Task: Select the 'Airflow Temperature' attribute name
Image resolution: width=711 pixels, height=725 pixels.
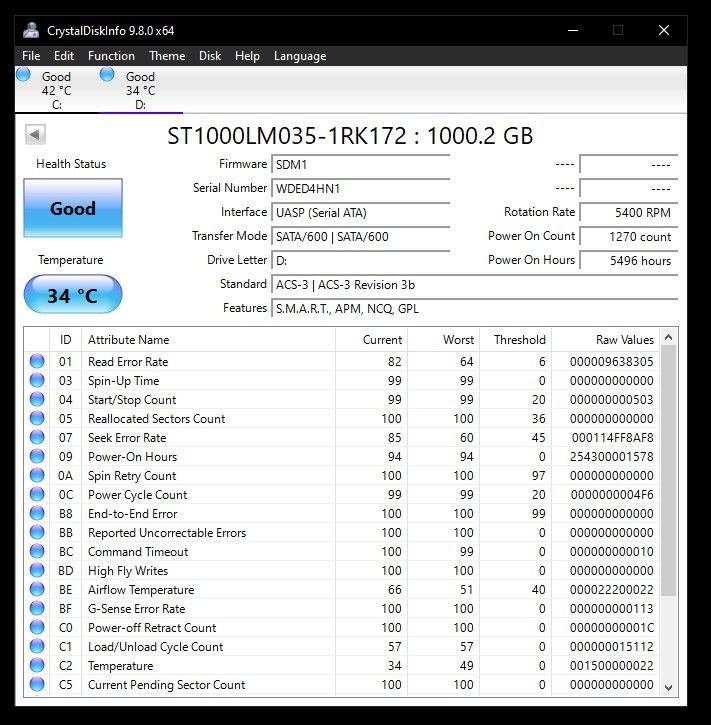Action: (141, 590)
